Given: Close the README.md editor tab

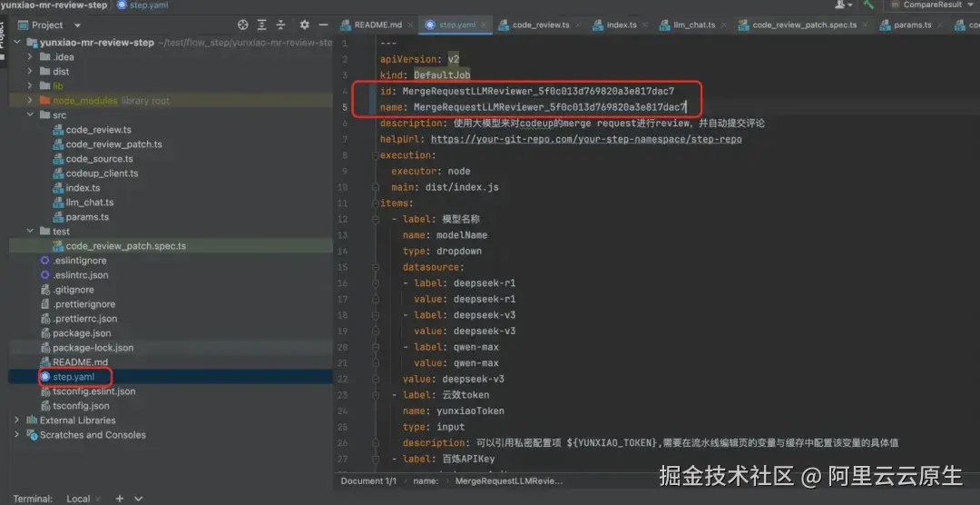Looking at the screenshot, I should pyautogui.click(x=413, y=25).
